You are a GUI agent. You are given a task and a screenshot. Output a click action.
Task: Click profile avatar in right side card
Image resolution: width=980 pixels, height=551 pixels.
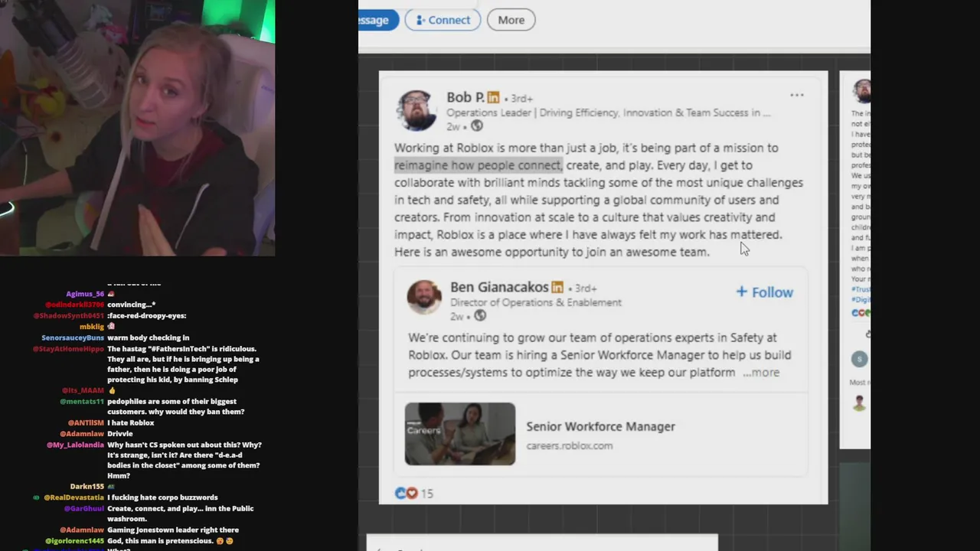pos(862,90)
